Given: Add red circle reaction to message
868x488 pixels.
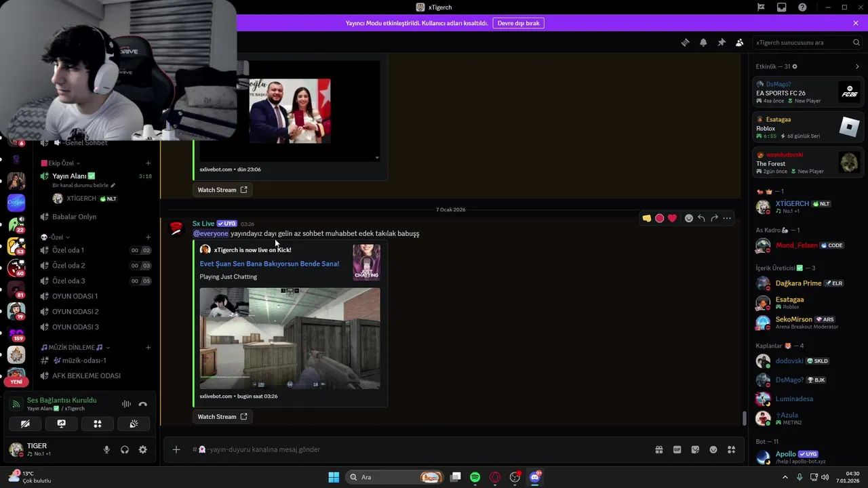Looking at the screenshot, I should coord(659,218).
